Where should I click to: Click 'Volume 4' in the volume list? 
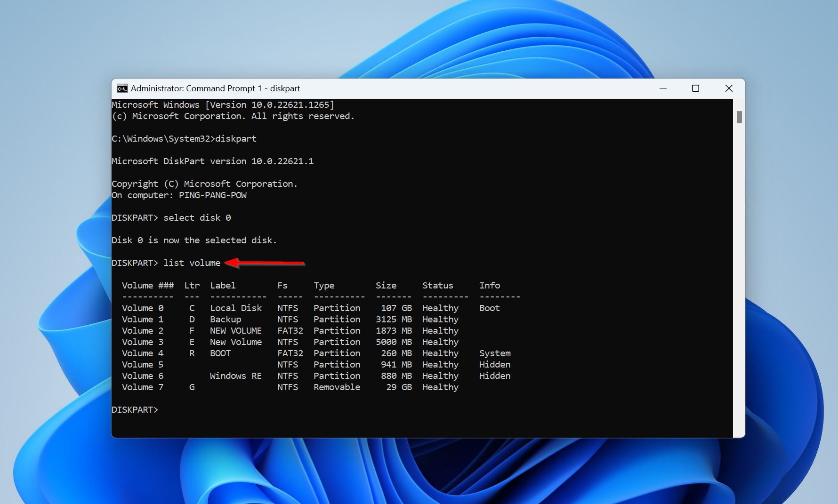143,353
